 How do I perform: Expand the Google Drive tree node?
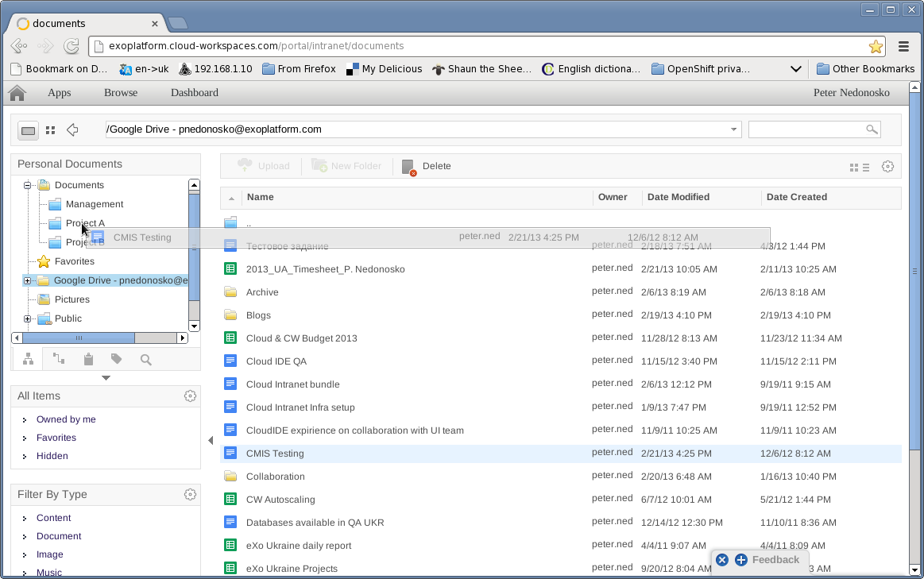(27, 280)
